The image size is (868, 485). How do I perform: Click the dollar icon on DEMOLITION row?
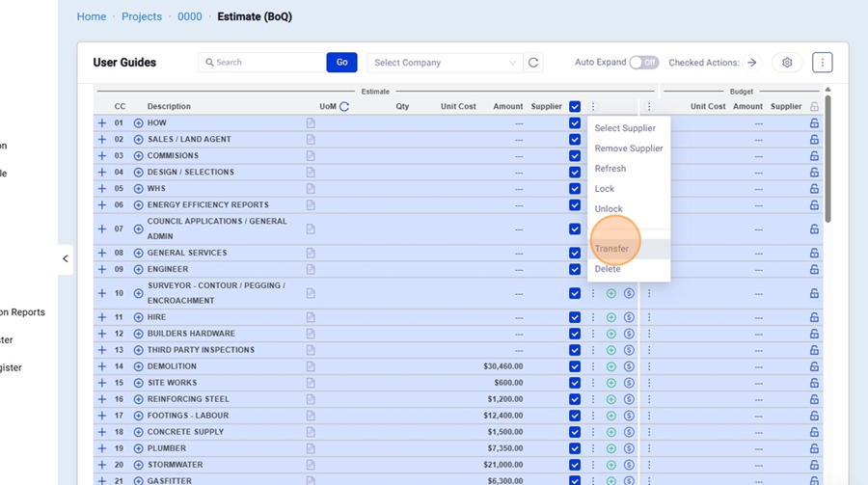click(x=629, y=366)
